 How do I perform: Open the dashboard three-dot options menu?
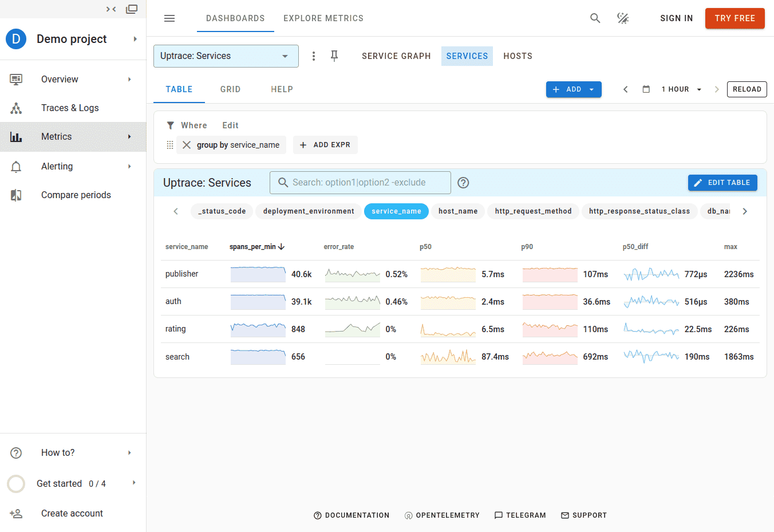313,56
